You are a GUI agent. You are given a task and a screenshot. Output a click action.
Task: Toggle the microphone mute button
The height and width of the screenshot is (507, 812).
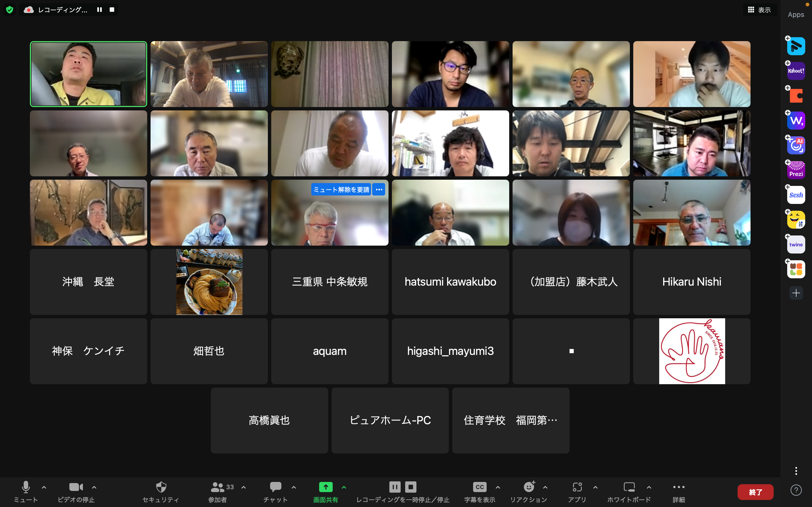[26, 487]
